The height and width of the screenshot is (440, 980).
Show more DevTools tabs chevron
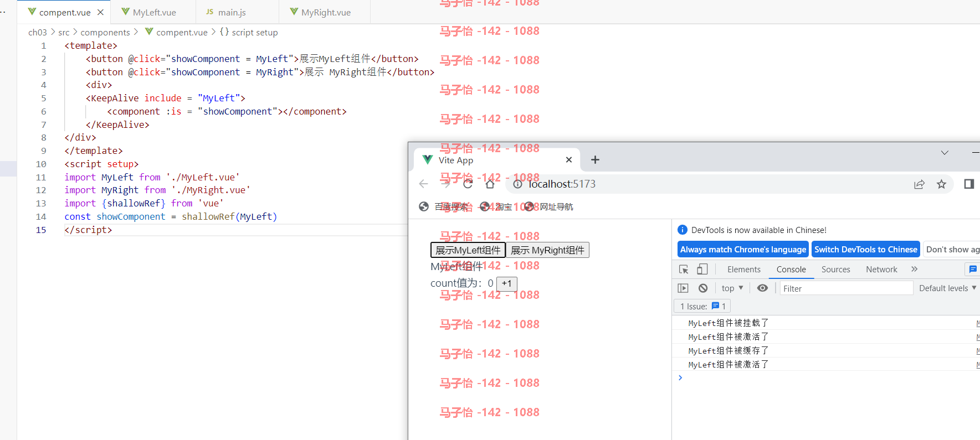pos(915,269)
